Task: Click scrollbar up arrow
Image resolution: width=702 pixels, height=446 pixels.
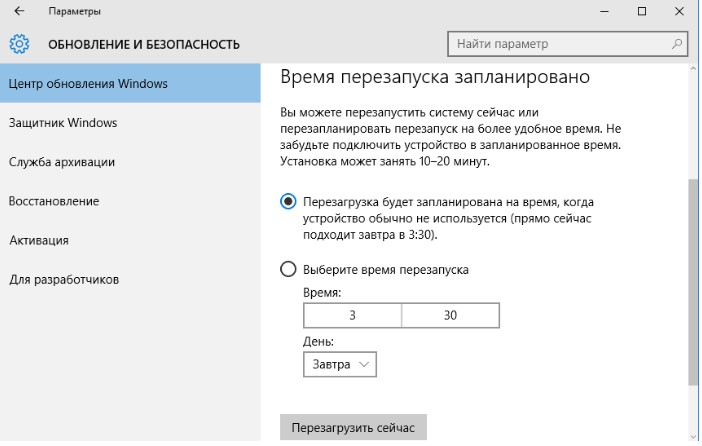Action: click(x=693, y=69)
